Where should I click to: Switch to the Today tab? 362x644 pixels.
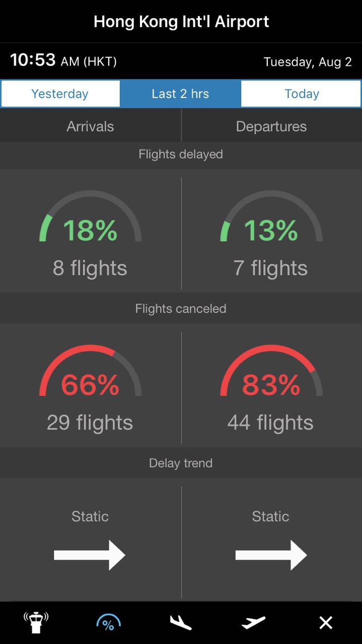tap(302, 94)
